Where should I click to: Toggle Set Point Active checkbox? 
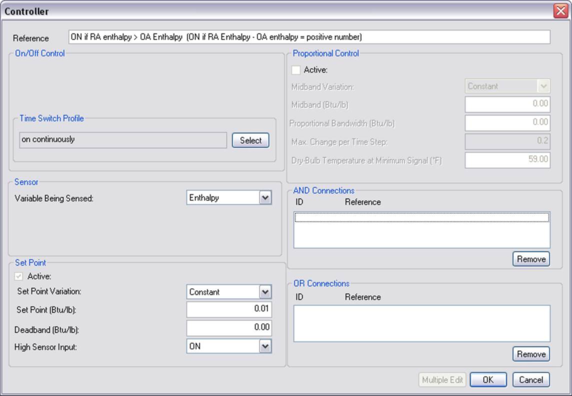pos(19,277)
